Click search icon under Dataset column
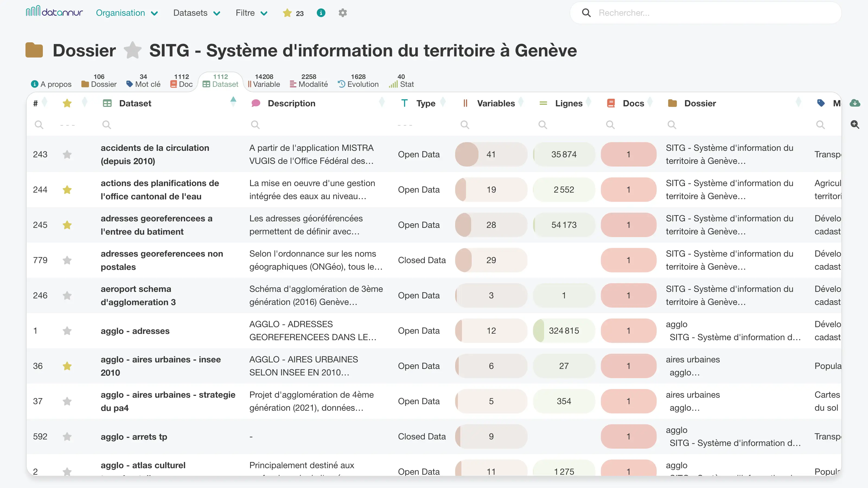868x488 pixels. pyautogui.click(x=107, y=125)
